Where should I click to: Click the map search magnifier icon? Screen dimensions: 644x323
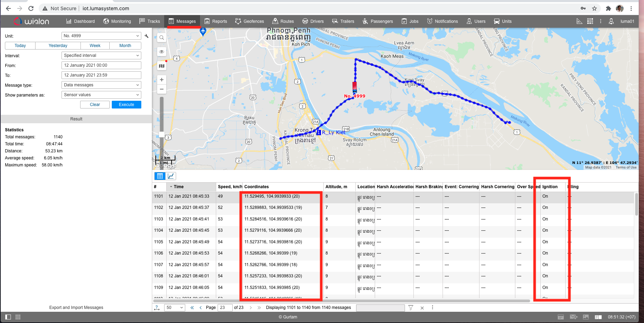tap(162, 38)
